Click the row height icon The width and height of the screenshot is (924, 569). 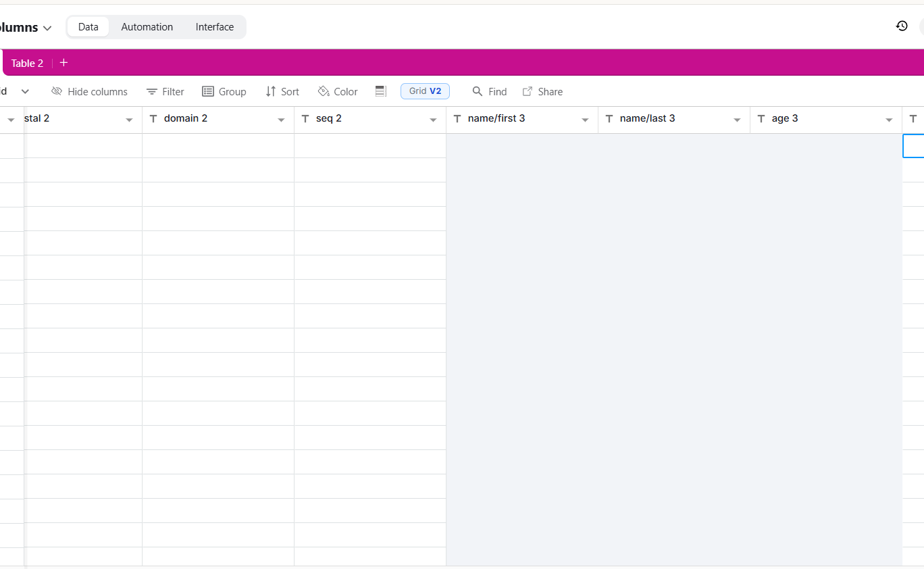[x=381, y=91]
